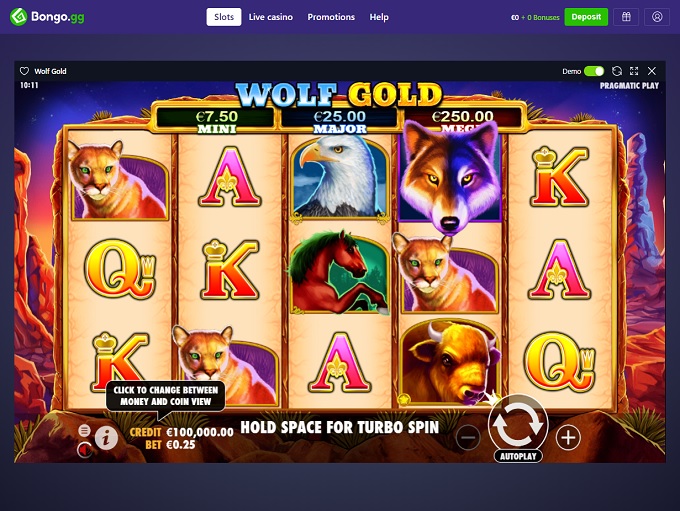Open the hamburger settings menu in game
The width and height of the screenshot is (680, 511).
84,430
